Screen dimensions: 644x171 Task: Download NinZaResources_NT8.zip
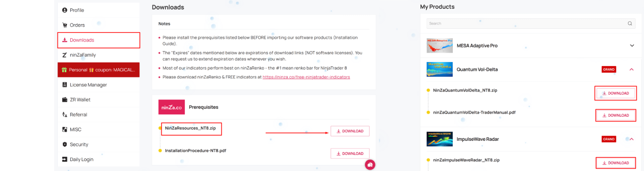(350, 131)
